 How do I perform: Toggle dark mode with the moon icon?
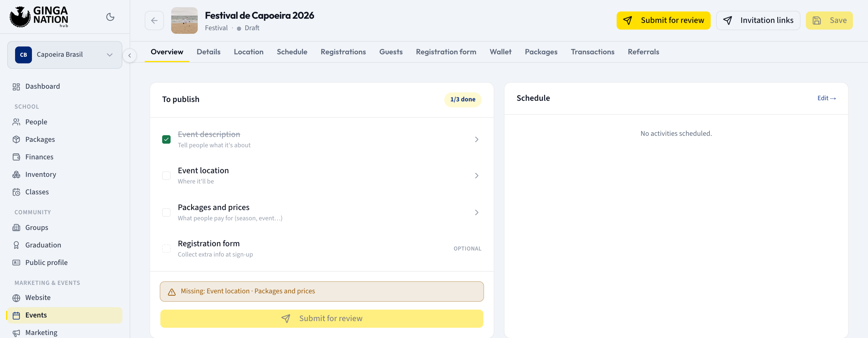click(110, 17)
